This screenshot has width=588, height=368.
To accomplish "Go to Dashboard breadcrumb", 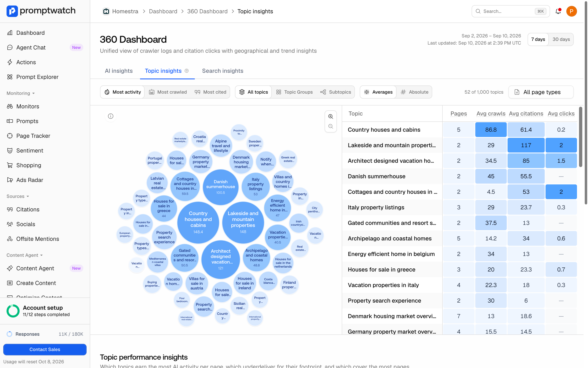I will (x=163, y=11).
